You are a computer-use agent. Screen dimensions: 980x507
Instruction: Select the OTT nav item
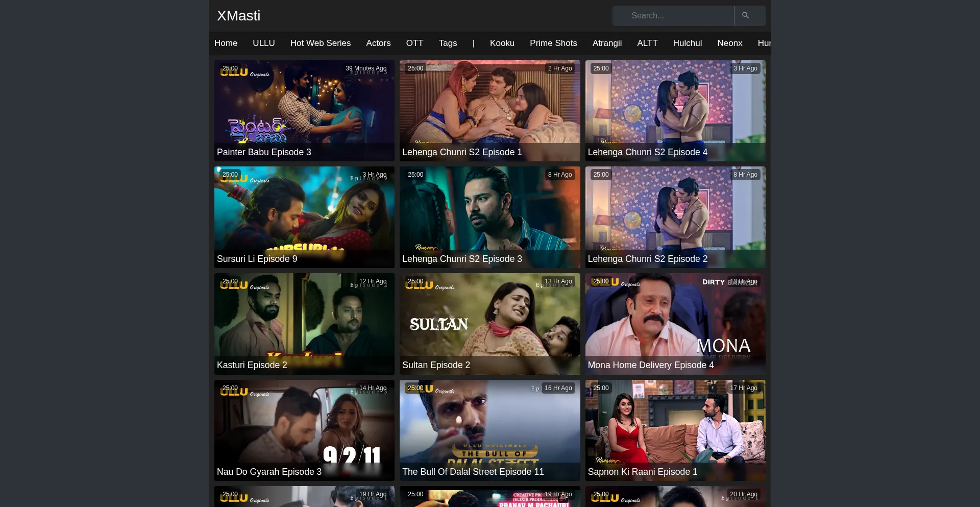coord(414,43)
